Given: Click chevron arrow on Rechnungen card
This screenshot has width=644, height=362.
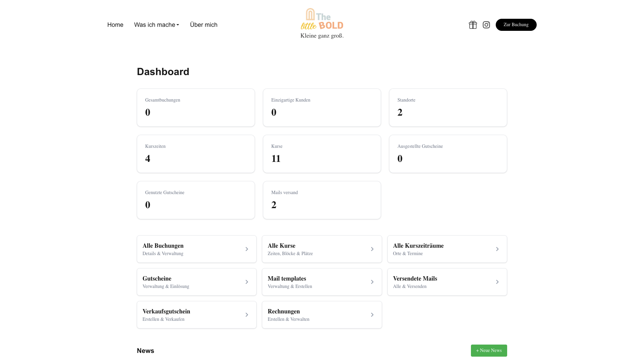Looking at the screenshot, I should tap(372, 315).
